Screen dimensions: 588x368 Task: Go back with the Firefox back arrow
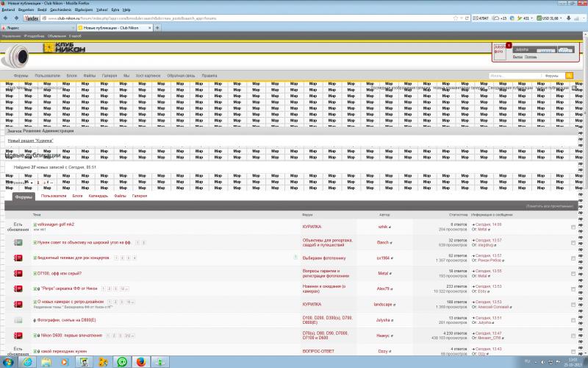pyautogui.click(x=5, y=18)
